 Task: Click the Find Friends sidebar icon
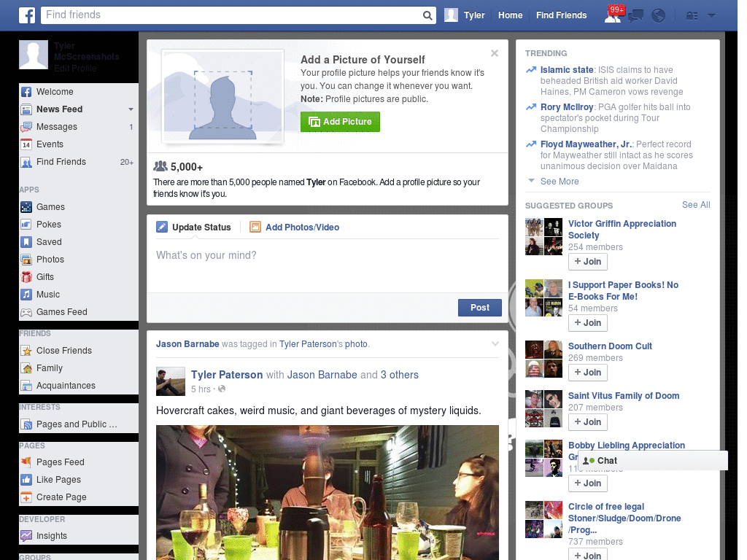[x=26, y=162]
